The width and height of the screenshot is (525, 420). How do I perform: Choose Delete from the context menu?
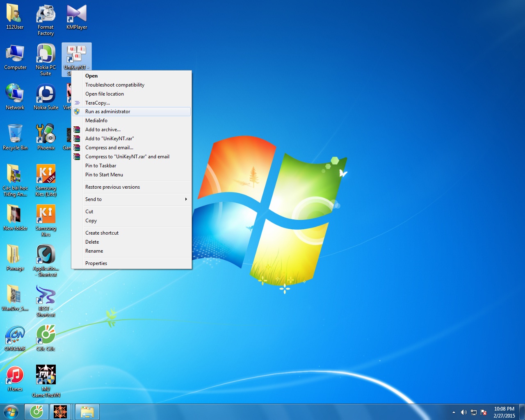click(131, 242)
